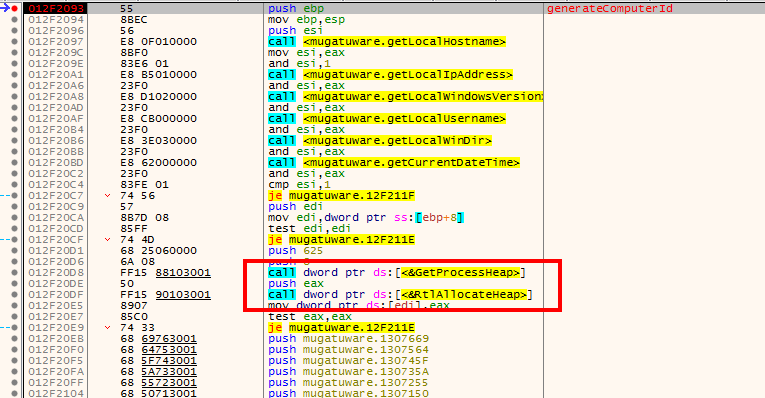Select the push mugatuware.1307669 instruction
Image resolution: width=765 pixels, height=398 pixels.
coord(348,338)
